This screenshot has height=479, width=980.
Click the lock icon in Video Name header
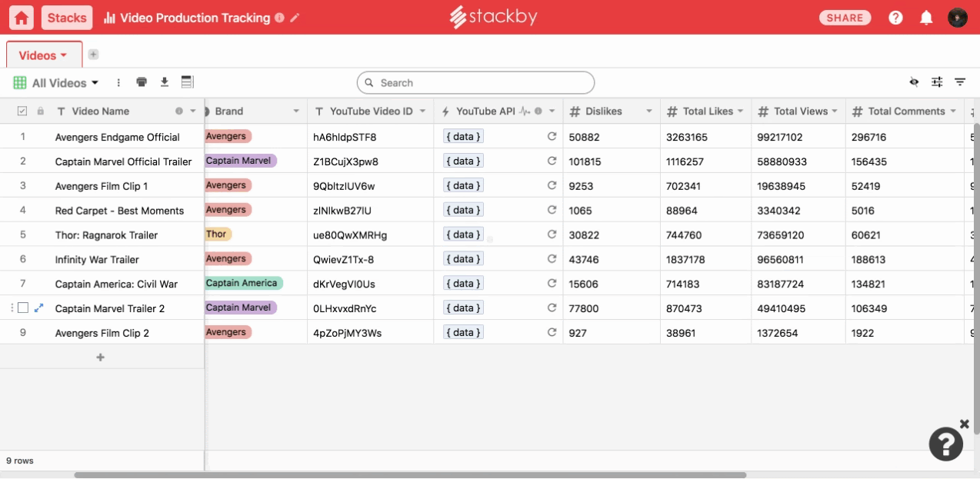pyautogui.click(x=41, y=111)
